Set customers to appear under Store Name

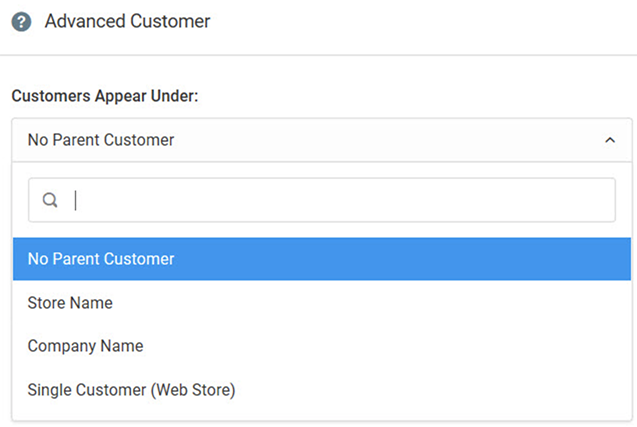click(x=70, y=303)
